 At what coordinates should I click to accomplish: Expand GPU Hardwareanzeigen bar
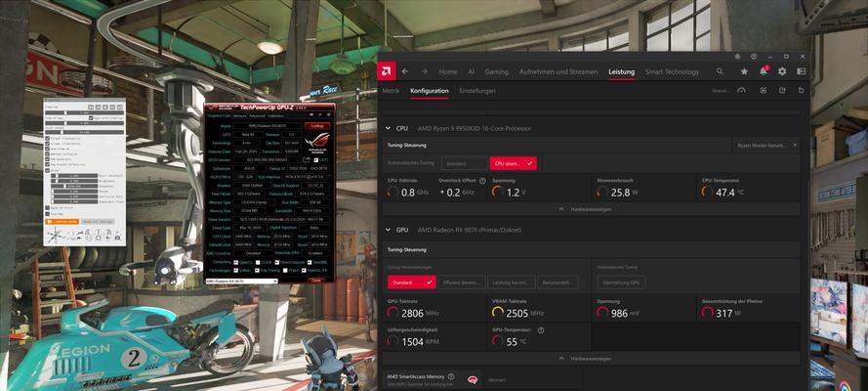point(592,359)
